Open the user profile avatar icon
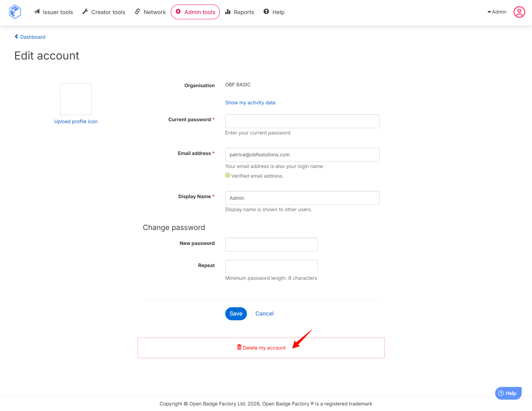 pos(519,12)
